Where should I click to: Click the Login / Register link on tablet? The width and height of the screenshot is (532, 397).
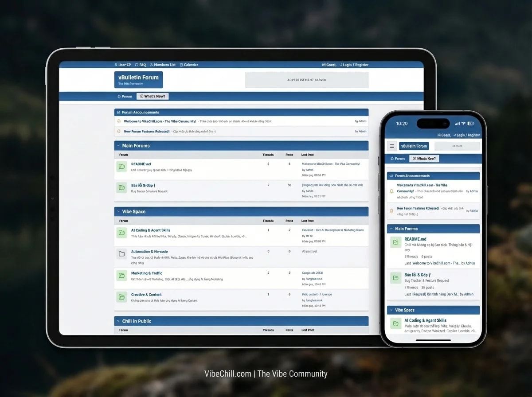pyautogui.click(x=353, y=65)
